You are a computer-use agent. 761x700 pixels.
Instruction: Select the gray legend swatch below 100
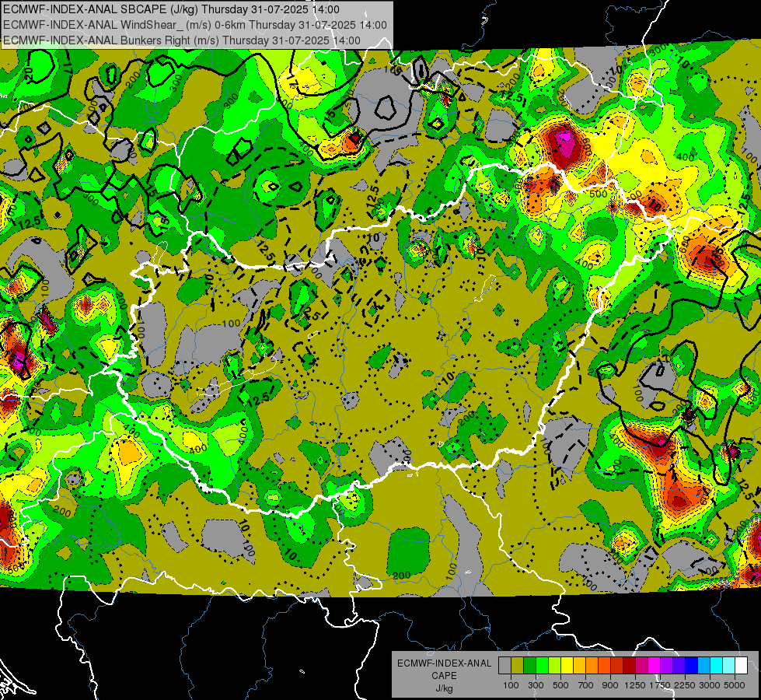504,666
